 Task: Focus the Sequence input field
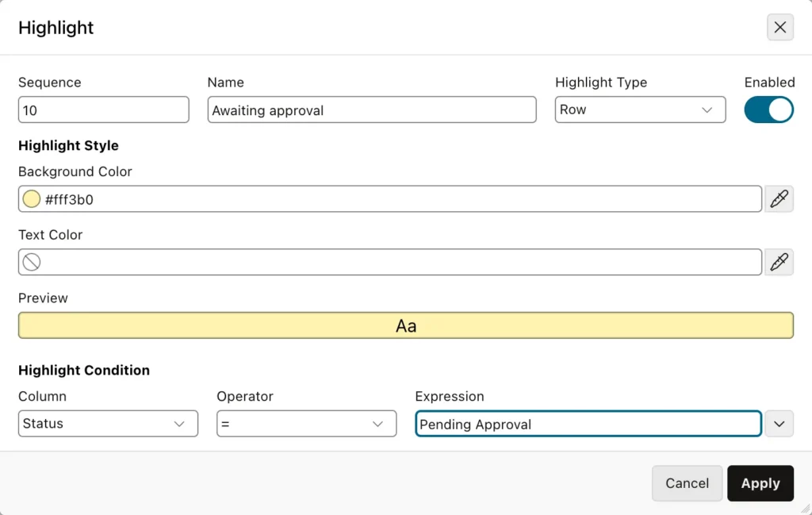[104, 110]
